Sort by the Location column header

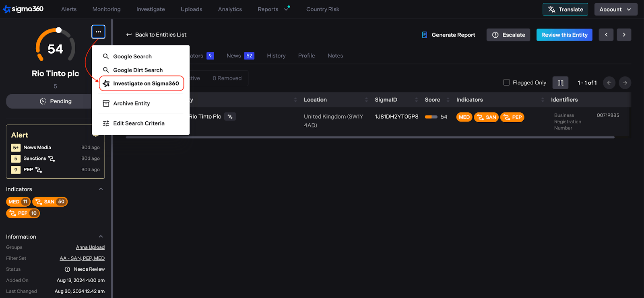pos(315,100)
